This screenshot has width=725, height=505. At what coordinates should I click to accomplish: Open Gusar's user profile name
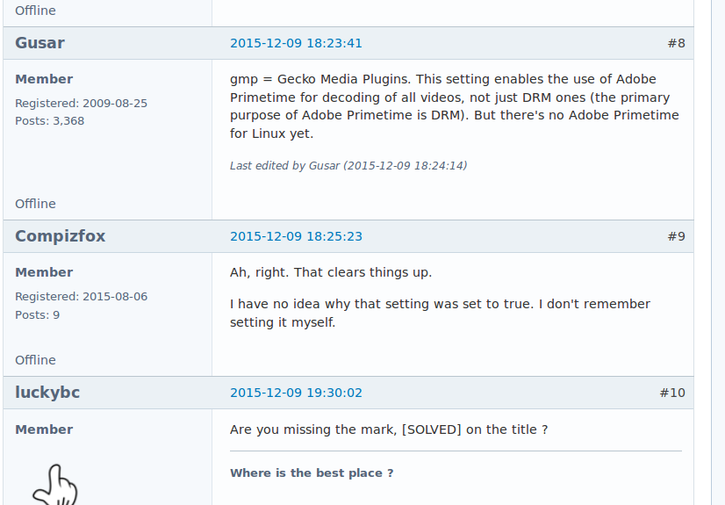[x=40, y=43]
